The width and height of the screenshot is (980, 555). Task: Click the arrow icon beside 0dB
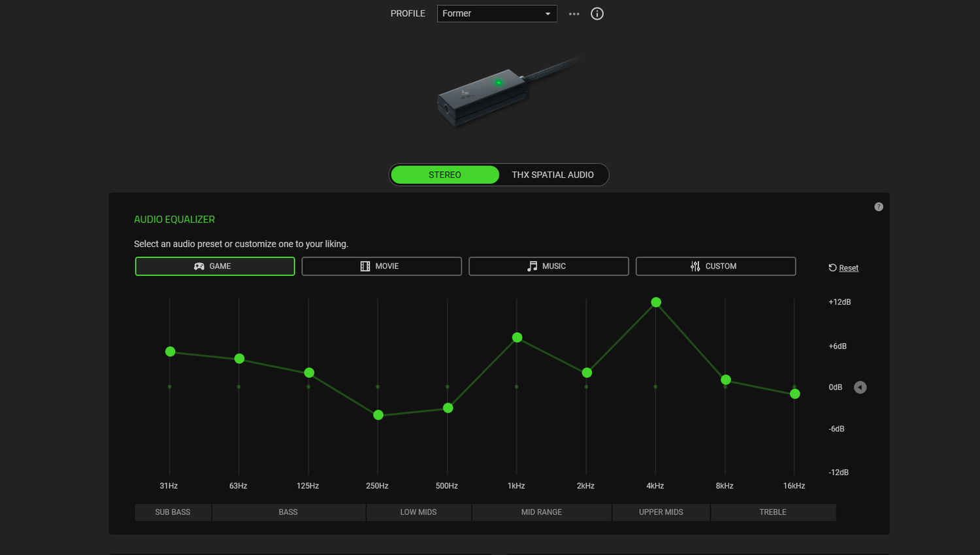click(860, 388)
